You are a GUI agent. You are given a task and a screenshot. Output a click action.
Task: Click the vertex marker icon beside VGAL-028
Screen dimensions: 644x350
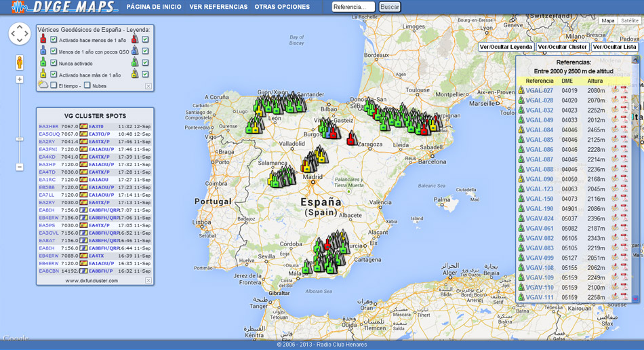click(521, 100)
